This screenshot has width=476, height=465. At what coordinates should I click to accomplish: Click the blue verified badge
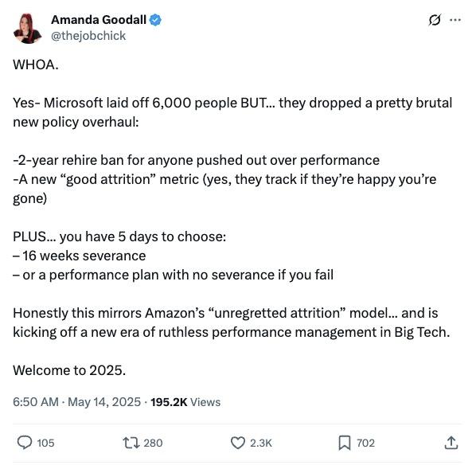(155, 20)
